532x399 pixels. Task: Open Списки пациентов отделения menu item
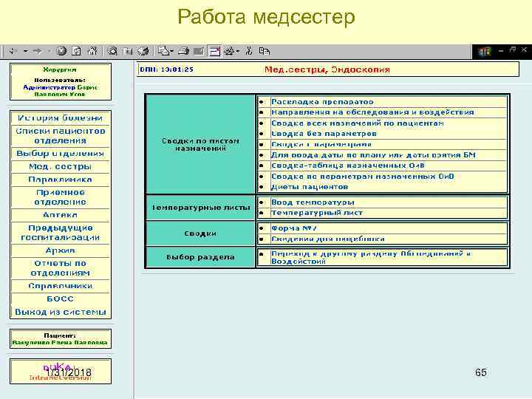coord(61,136)
